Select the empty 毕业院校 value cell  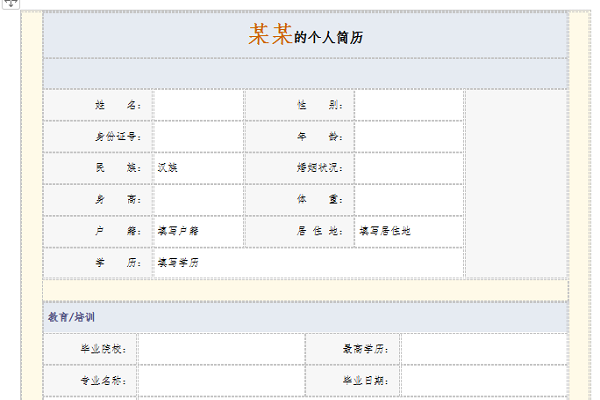pyautogui.click(x=221, y=349)
